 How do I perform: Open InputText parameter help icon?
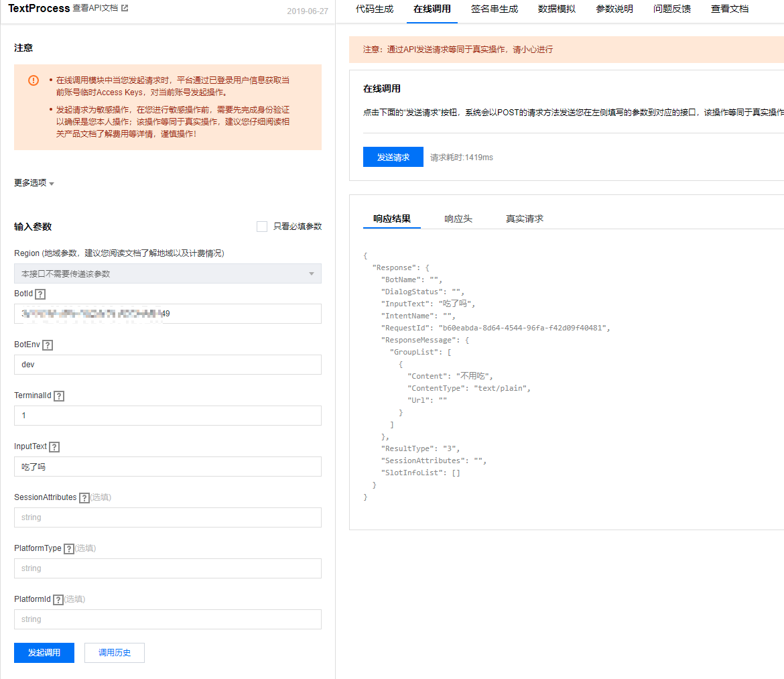(x=54, y=446)
